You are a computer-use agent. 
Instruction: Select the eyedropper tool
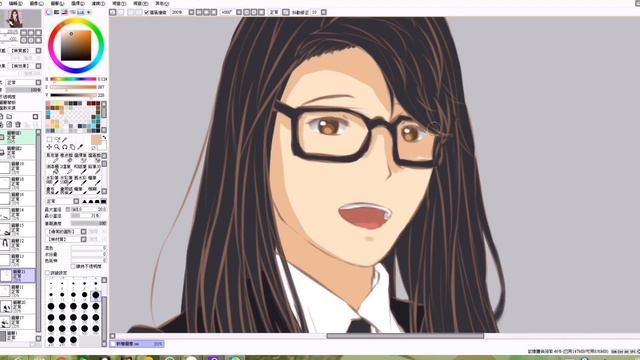click(x=80, y=147)
